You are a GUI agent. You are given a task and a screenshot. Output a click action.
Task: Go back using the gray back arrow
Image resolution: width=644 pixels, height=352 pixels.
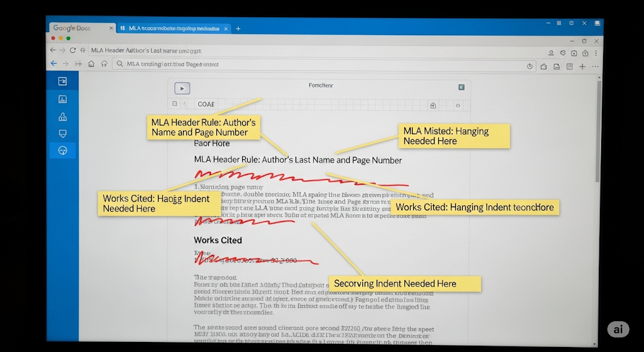point(53,50)
